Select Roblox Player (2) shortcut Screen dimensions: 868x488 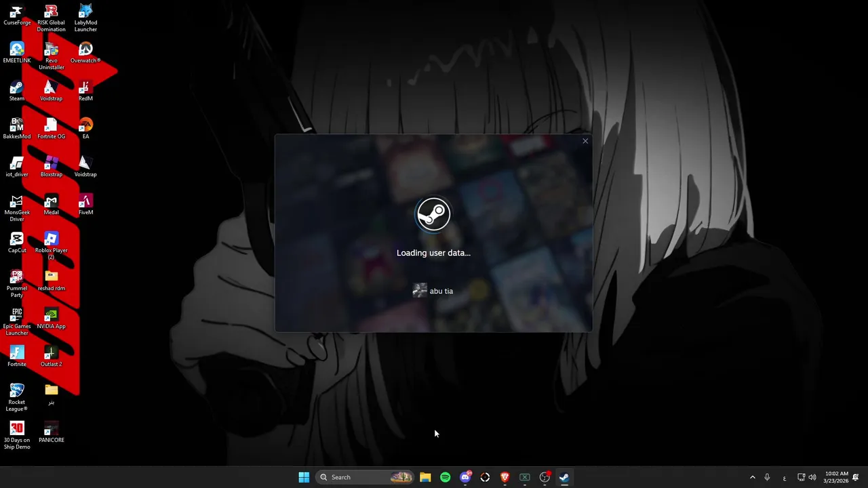coord(51,246)
